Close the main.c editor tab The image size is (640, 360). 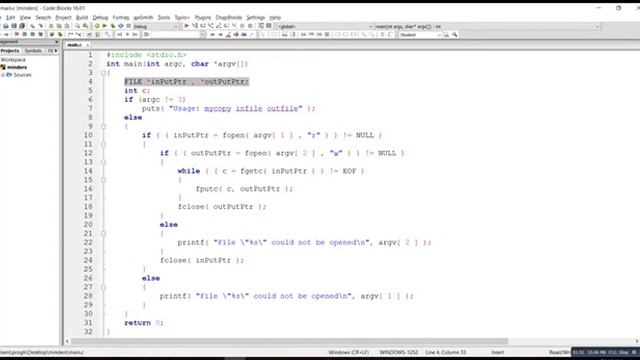(87, 45)
